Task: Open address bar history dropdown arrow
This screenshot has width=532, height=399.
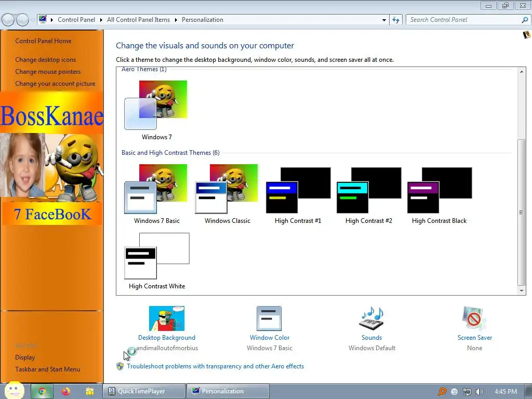Action: 384,20
